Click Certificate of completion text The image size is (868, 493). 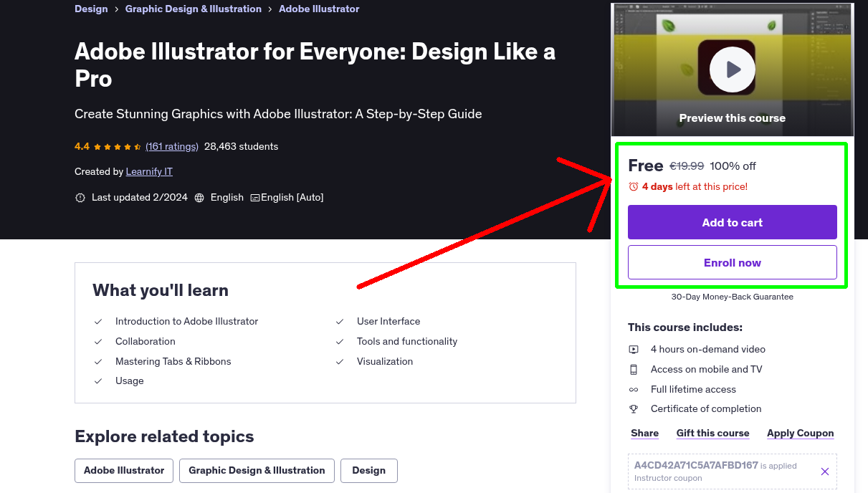(706, 409)
